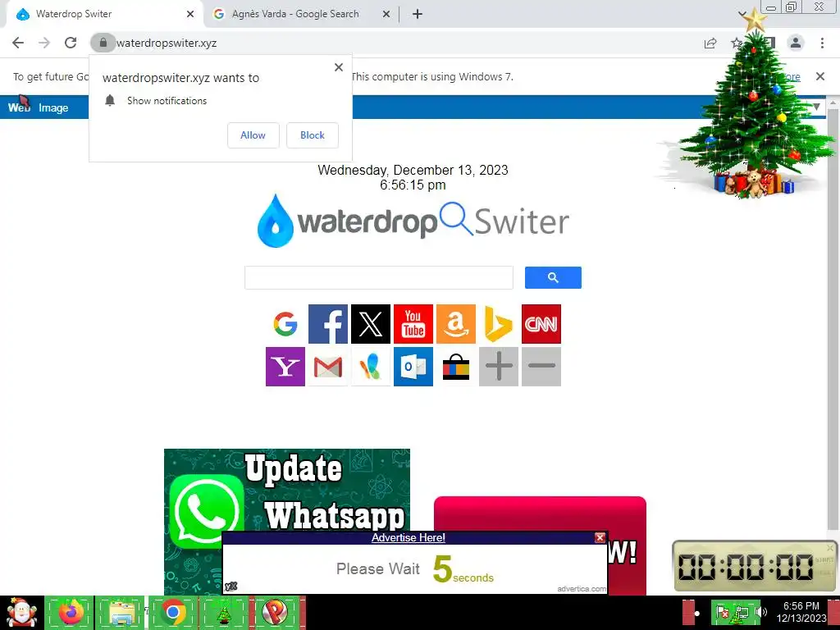Close the notification permission popup
Image resolution: width=840 pixels, height=630 pixels.
pos(339,67)
